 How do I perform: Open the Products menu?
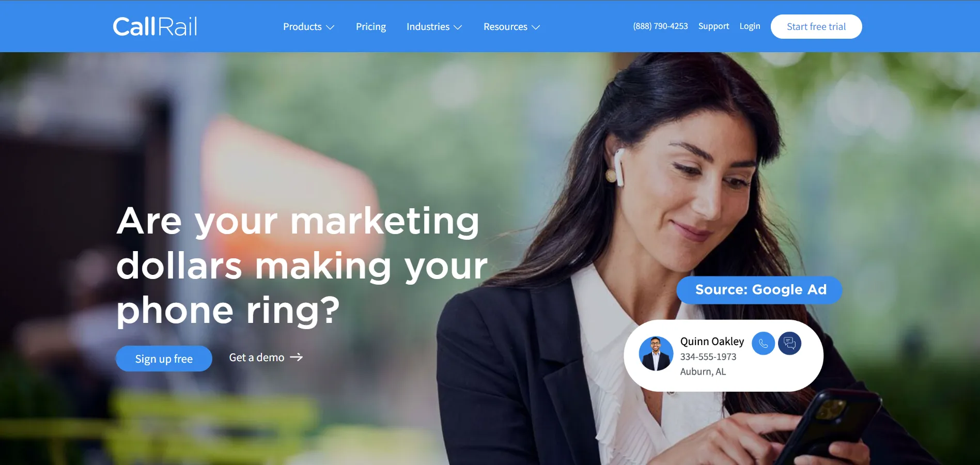click(302, 27)
